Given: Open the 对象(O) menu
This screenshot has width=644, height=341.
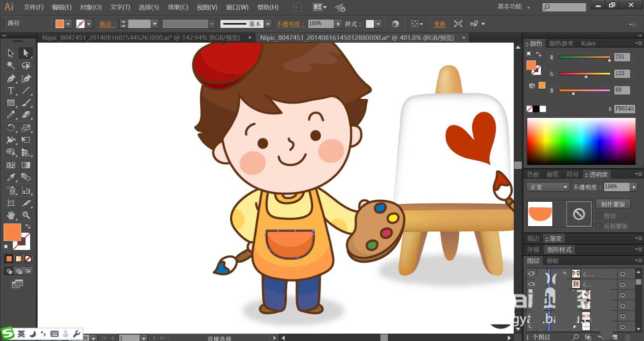Looking at the screenshot, I should [x=91, y=7].
